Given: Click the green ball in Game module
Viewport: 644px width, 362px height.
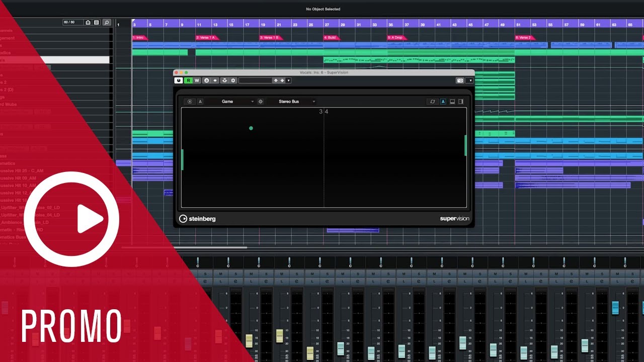Looking at the screenshot, I should click(251, 128).
